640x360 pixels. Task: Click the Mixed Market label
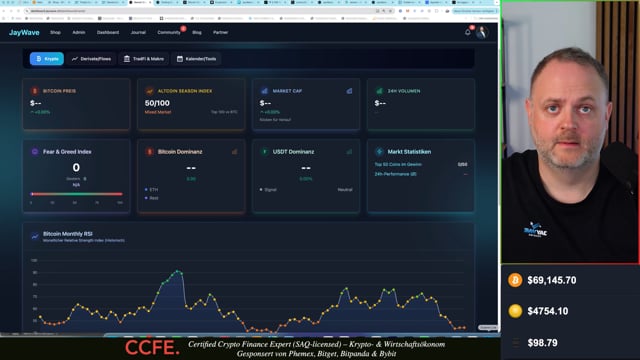pyautogui.click(x=158, y=112)
